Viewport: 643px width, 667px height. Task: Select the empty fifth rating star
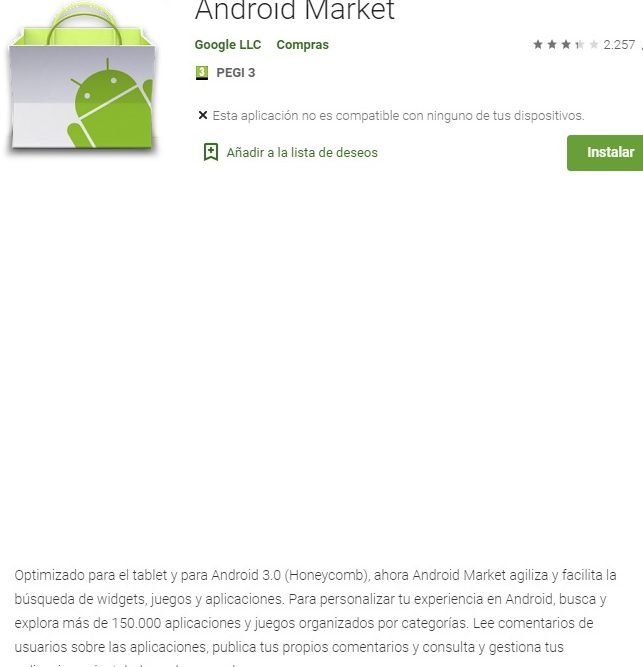click(594, 44)
